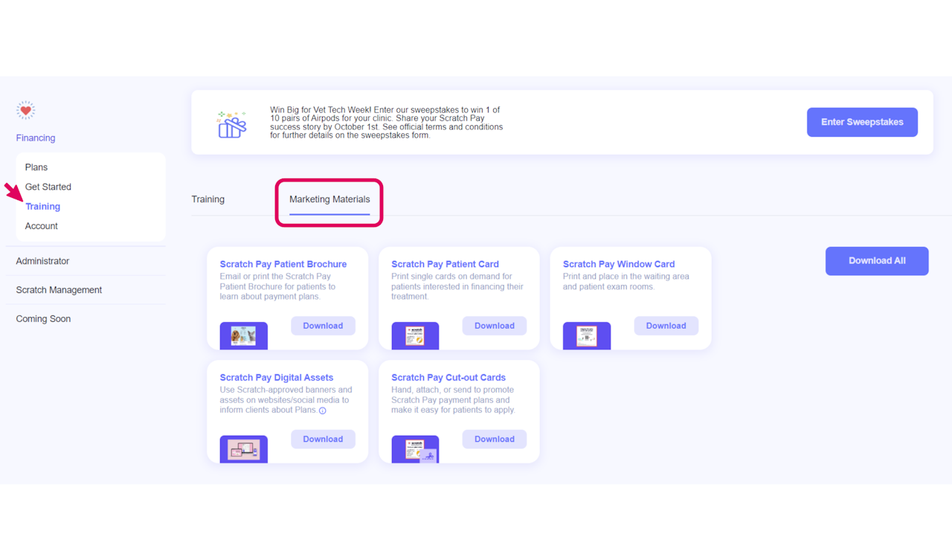Click the Scratch Pay heart logo
This screenshot has width=952, height=560.
(26, 110)
